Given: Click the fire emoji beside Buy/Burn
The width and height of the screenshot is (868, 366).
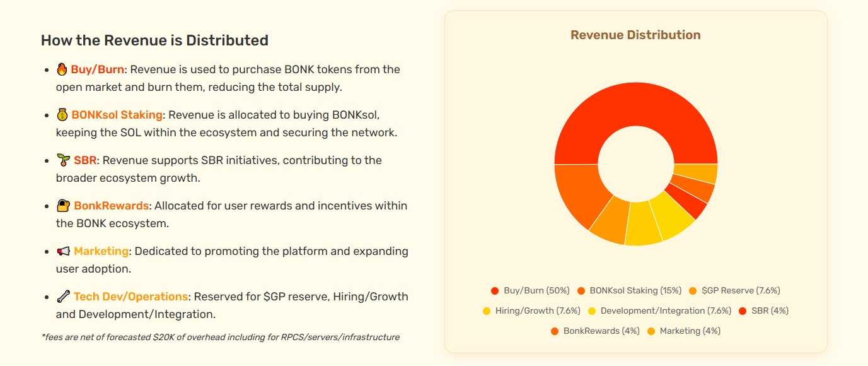Looking at the screenshot, I should 62,69.
